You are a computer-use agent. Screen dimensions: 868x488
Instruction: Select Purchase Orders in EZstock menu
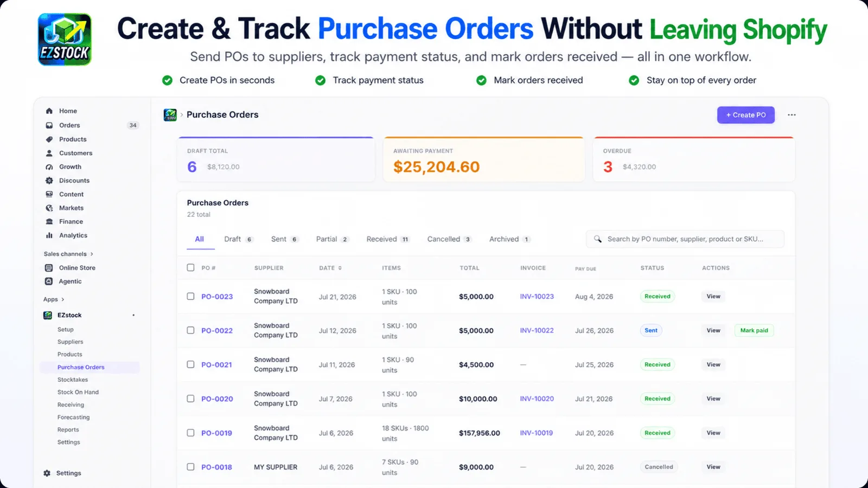[x=90, y=367]
